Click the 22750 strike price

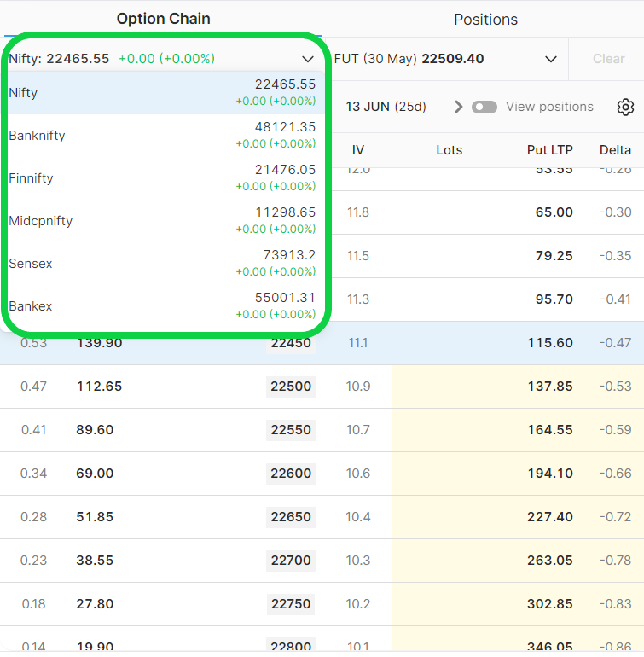[291, 604]
